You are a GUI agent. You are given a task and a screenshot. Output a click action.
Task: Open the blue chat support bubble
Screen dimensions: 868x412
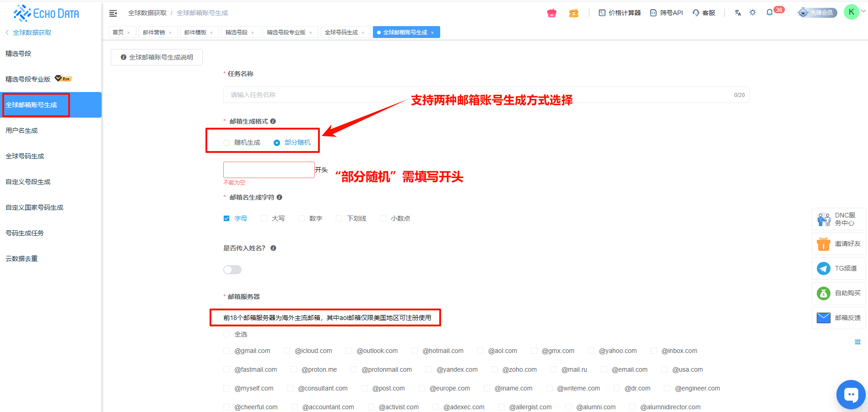click(851, 394)
